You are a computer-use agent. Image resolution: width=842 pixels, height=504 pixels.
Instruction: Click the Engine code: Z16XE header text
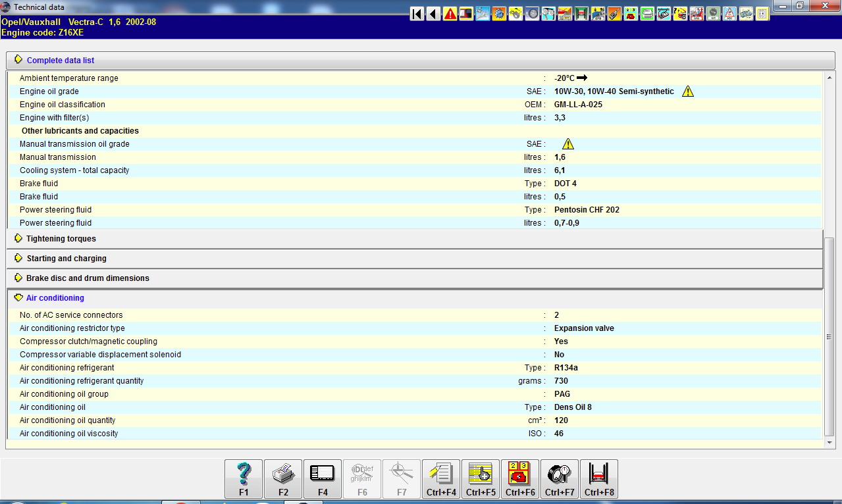[43, 32]
